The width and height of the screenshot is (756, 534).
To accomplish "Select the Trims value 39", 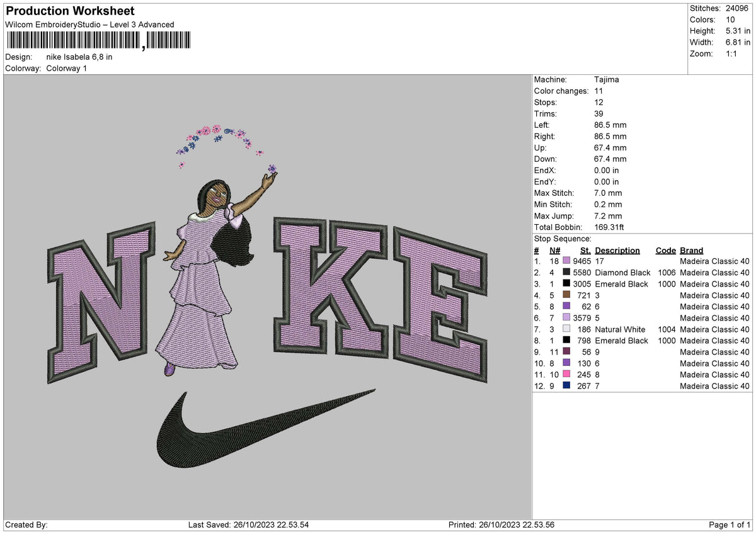I will [598, 114].
